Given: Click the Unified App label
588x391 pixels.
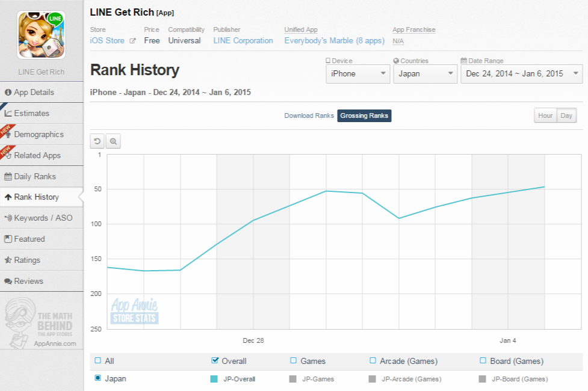Looking at the screenshot, I should [301, 29].
